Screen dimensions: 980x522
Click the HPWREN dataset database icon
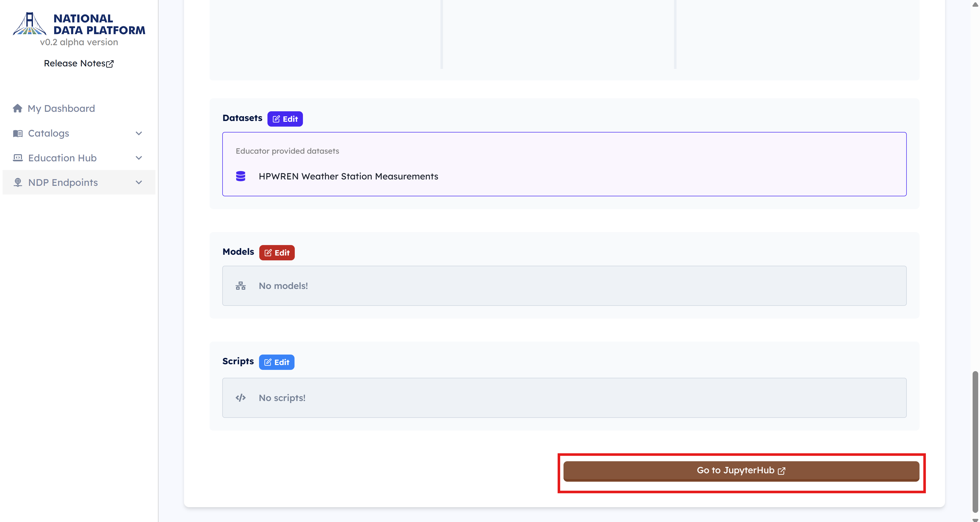click(x=240, y=176)
